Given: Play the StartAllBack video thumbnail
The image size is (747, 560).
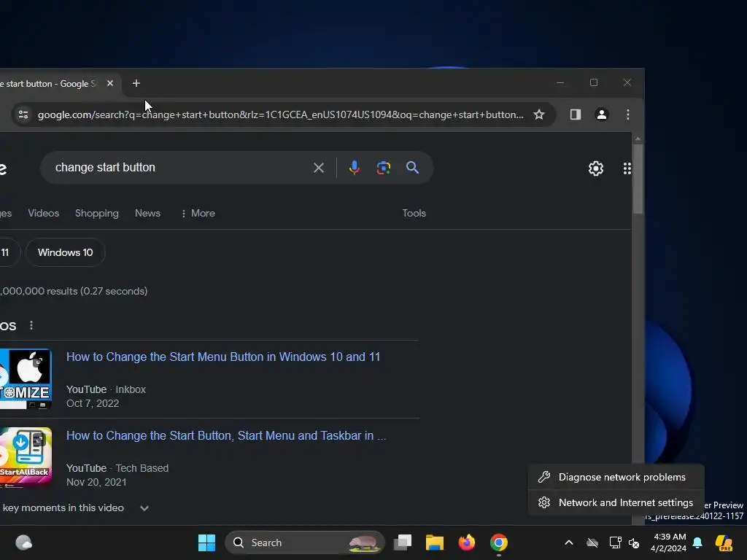Looking at the screenshot, I should (x=26, y=457).
